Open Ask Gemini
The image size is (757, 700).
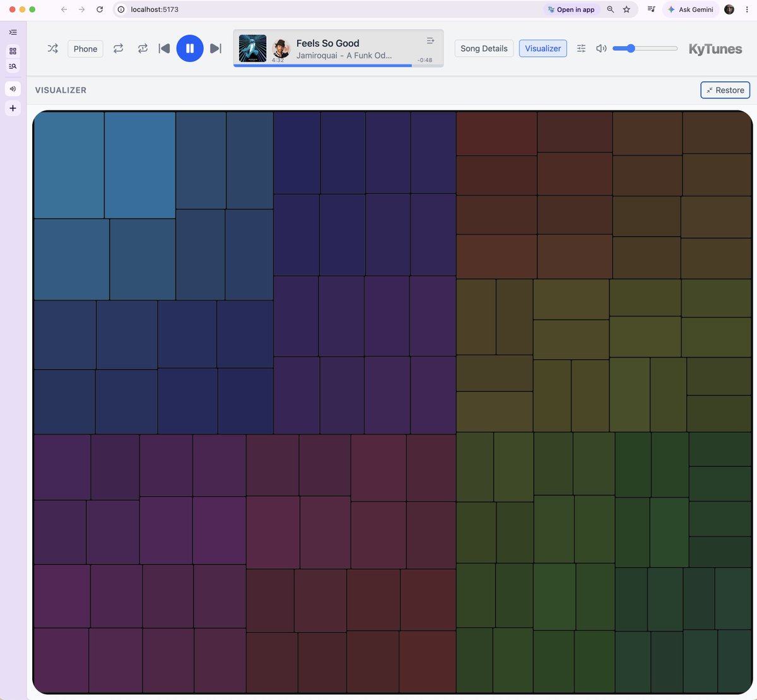click(x=690, y=9)
